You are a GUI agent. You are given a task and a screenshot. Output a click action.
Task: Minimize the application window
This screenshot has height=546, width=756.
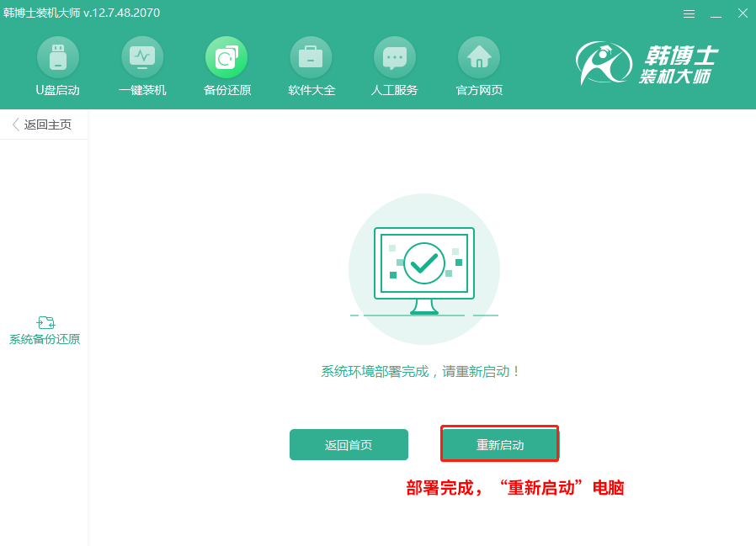[716, 13]
